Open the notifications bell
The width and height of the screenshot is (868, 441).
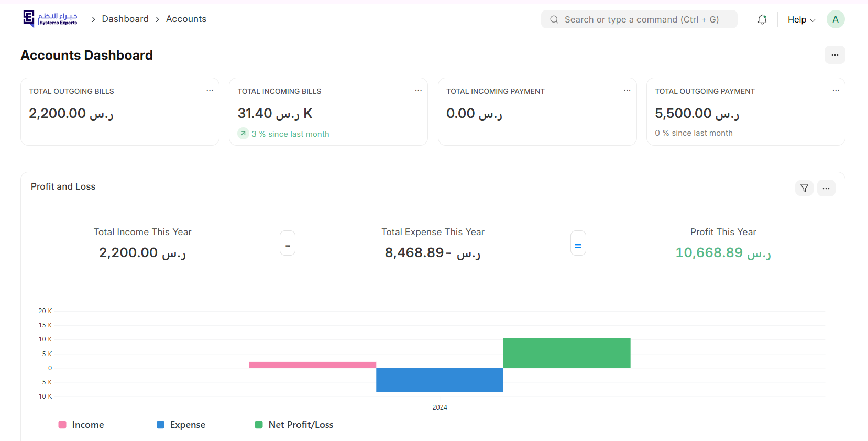[762, 19]
